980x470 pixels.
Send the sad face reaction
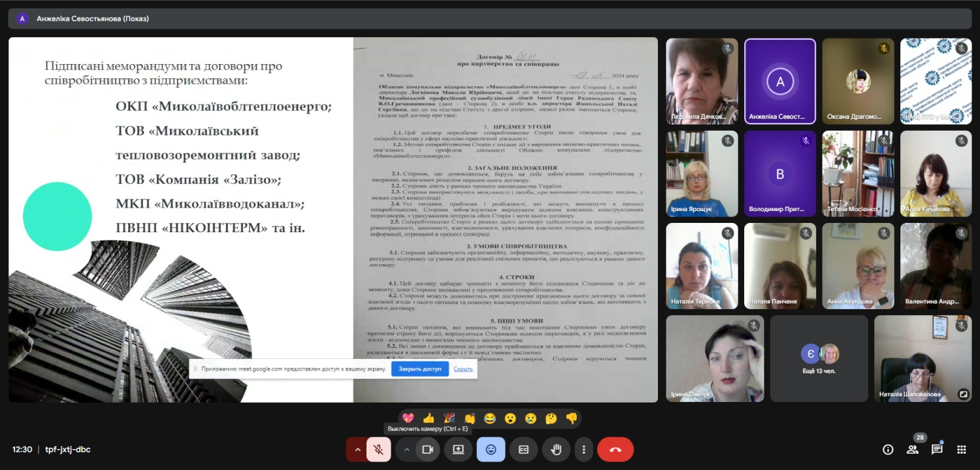531,418
